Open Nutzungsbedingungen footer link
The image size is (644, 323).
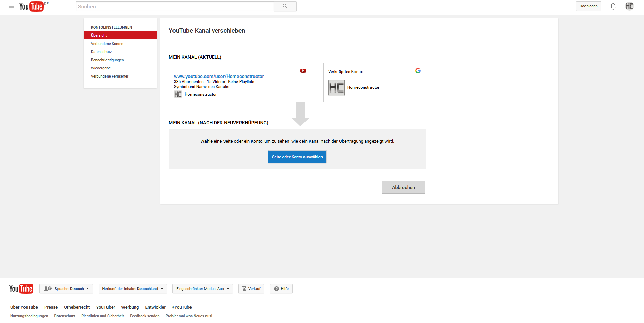(29, 316)
